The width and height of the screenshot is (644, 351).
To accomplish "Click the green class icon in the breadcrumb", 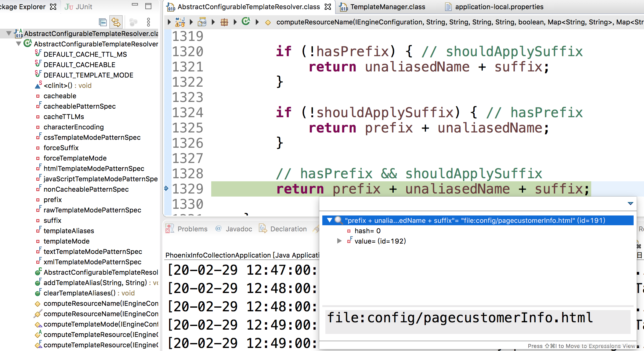I will pos(246,22).
